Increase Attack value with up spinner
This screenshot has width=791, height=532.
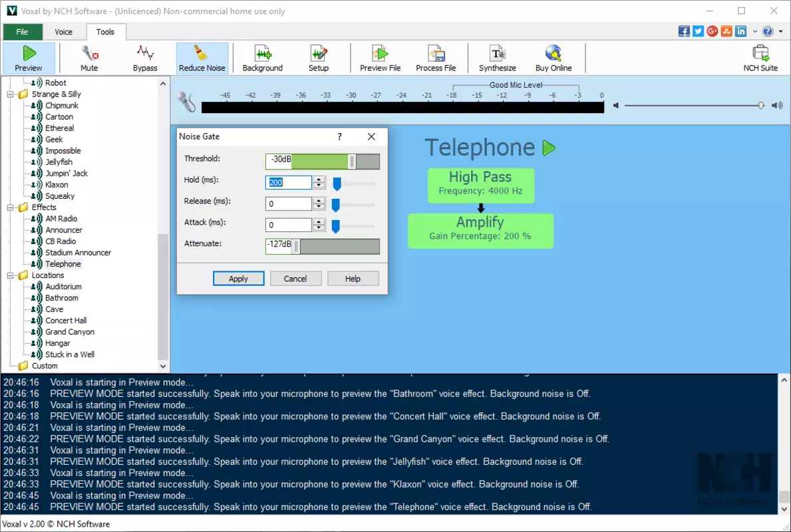point(318,221)
